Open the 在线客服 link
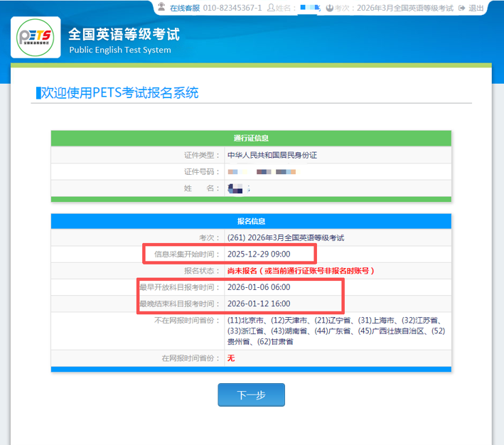The image size is (504, 445). pos(185,8)
